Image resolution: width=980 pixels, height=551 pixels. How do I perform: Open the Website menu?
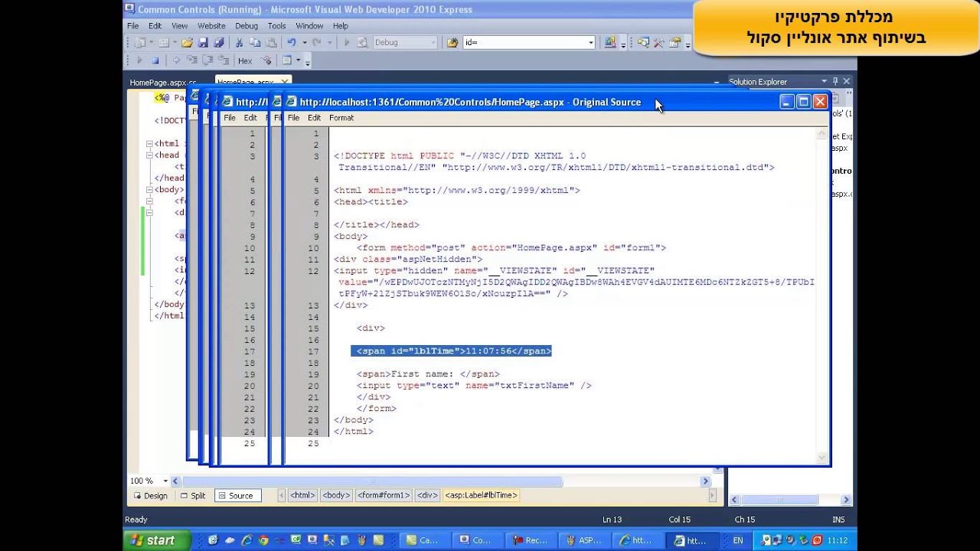(211, 25)
